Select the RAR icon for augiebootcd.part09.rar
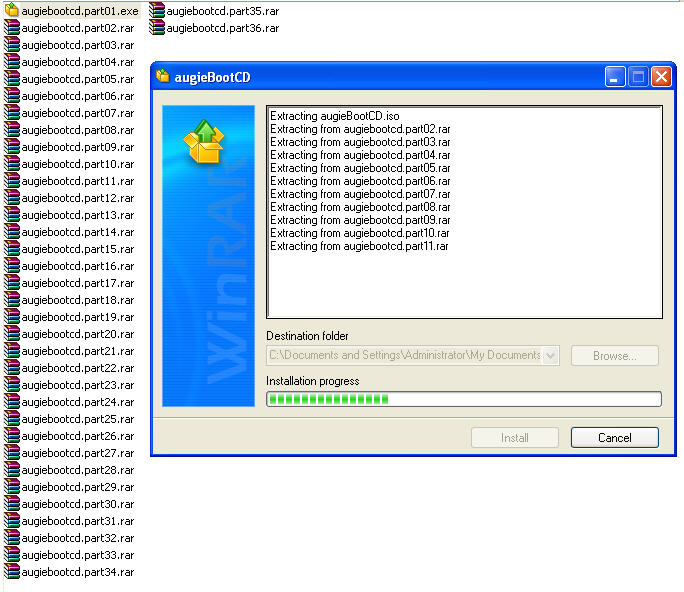Viewport: 684px width, 592px height. (x=12, y=147)
